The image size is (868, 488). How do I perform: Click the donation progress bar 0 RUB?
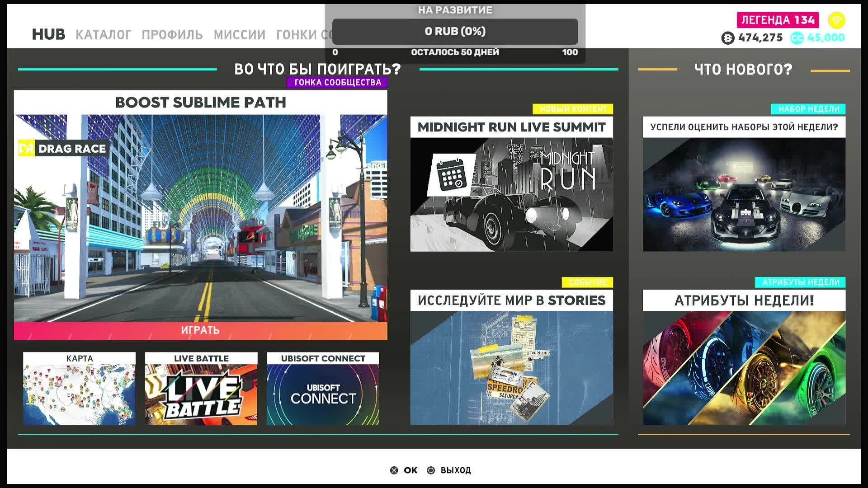[455, 32]
